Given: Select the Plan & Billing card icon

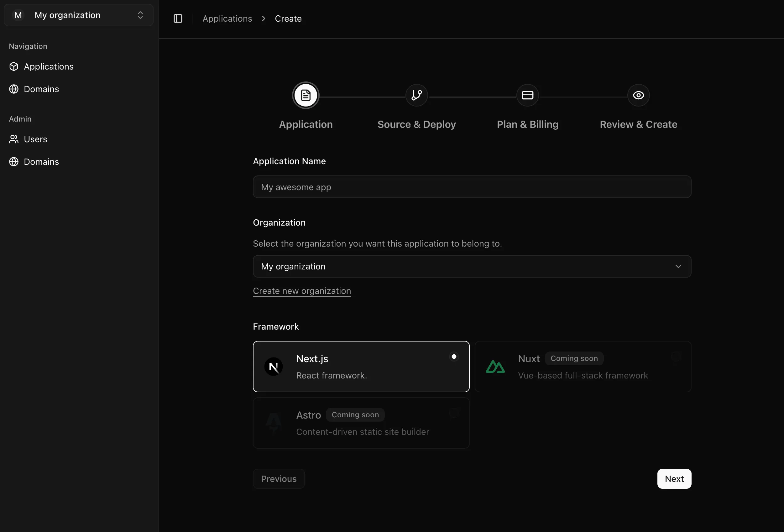Looking at the screenshot, I should (528, 96).
